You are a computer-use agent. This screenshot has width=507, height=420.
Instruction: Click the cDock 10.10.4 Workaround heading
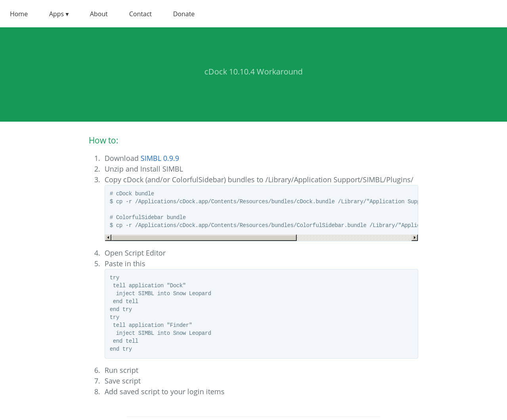[253, 72]
